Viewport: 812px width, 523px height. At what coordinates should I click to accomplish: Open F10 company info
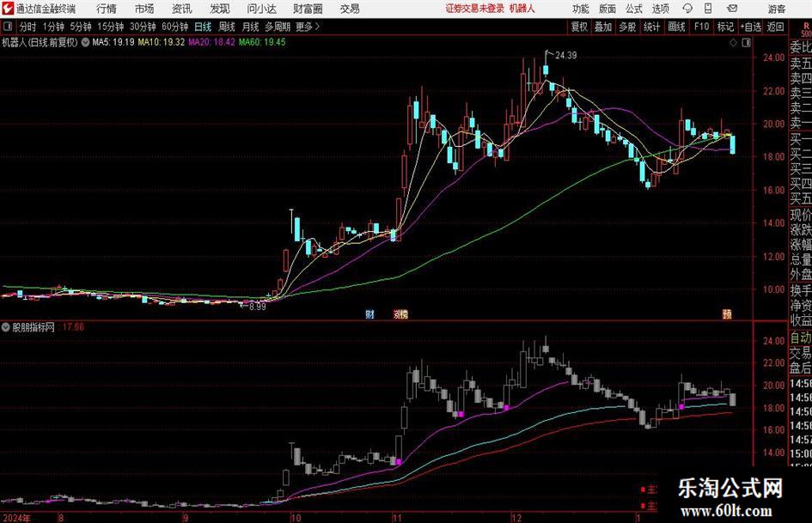701,27
